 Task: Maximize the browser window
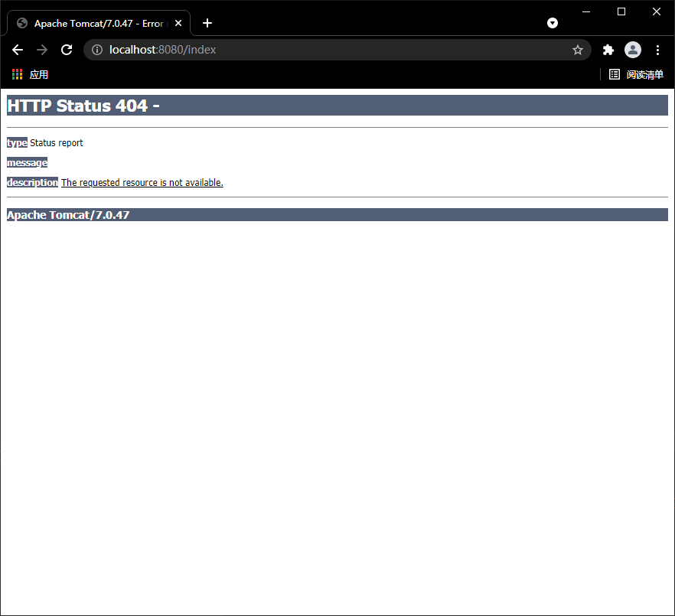click(621, 11)
